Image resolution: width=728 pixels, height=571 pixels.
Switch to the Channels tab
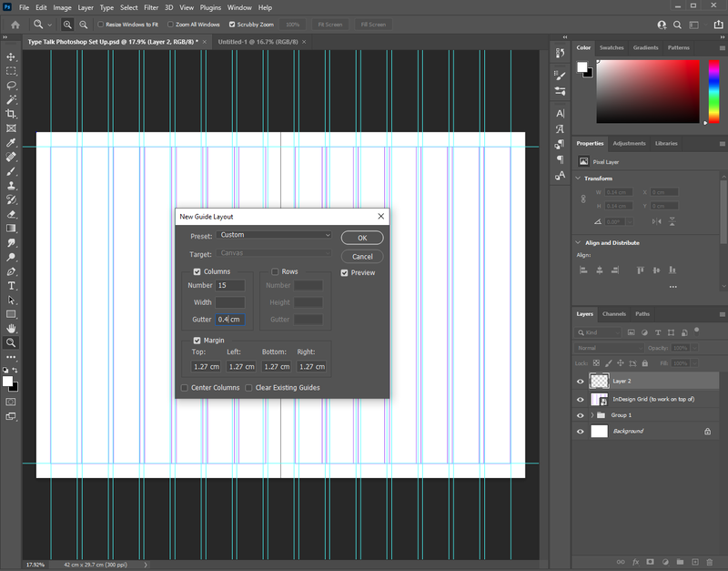coord(614,314)
